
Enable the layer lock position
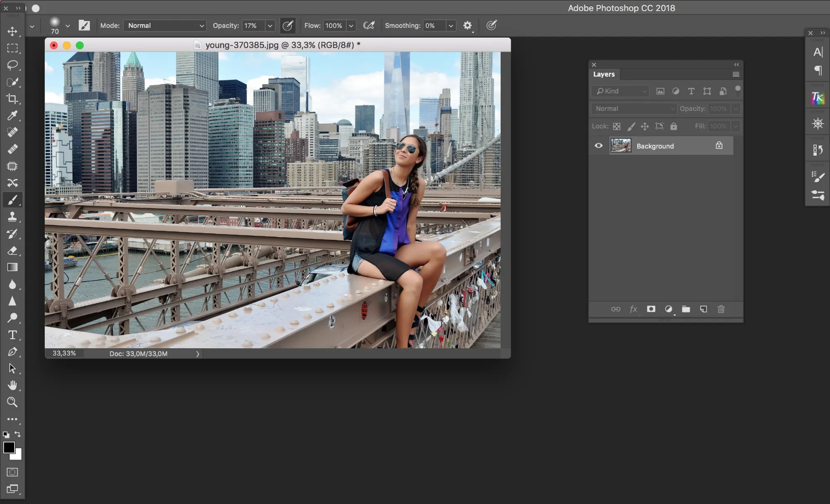pyautogui.click(x=644, y=126)
